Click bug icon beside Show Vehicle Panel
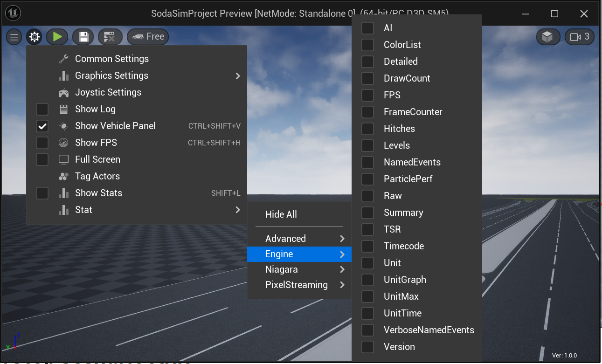This screenshot has width=602, height=364. click(64, 126)
